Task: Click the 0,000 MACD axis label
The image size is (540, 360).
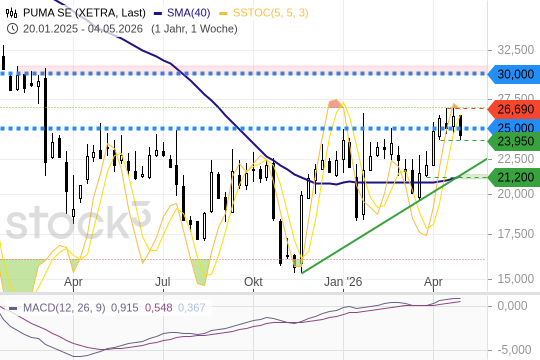Action: click(x=512, y=306)
